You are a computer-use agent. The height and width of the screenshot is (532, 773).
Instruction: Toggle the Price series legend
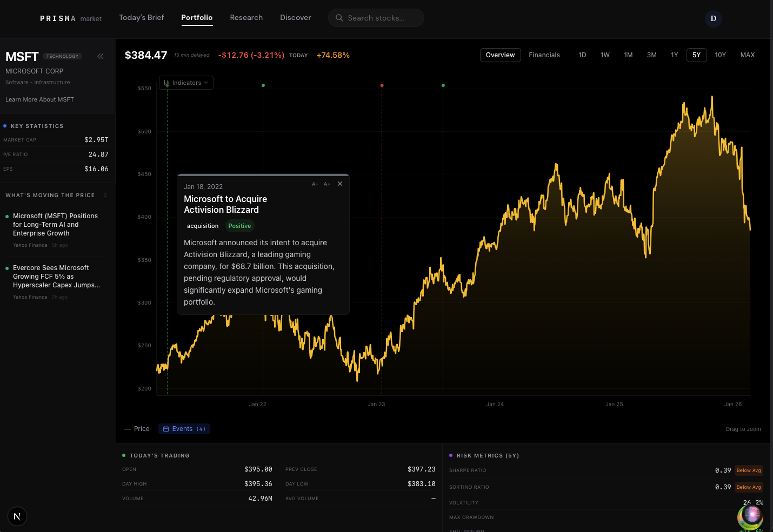[136, 428]
